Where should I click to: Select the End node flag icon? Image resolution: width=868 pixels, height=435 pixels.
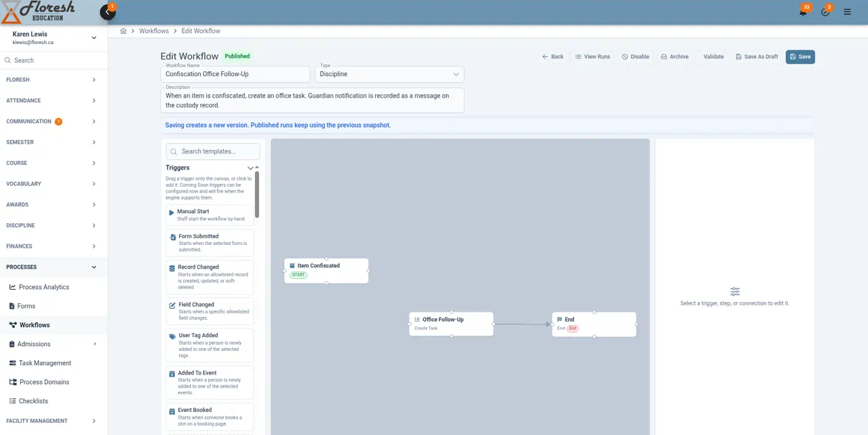pos(559,320)
